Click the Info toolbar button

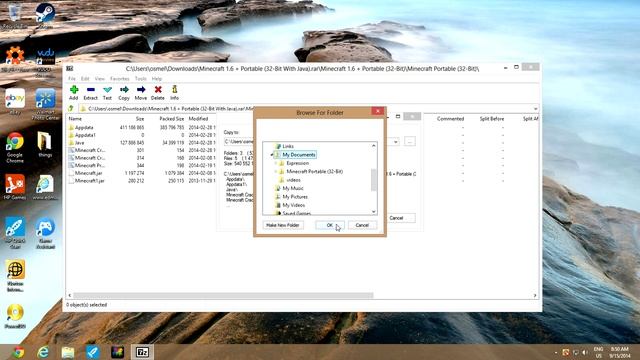[x=174, y=93]
